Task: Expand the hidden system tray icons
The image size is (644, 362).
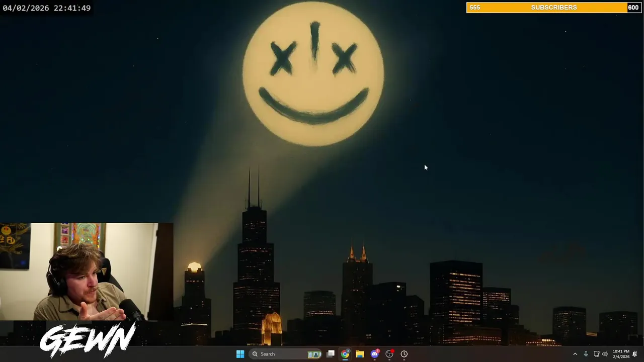Action: pos(575,354)
